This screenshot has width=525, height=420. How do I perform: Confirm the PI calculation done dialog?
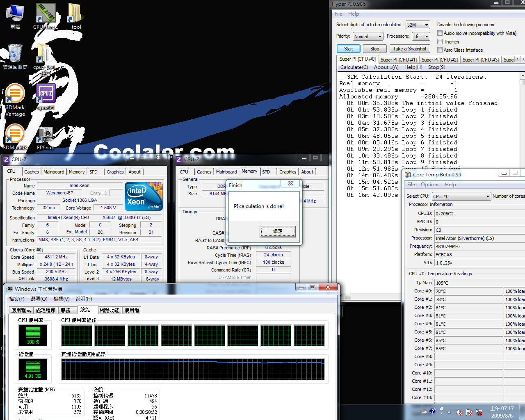(x=277, y=231)
